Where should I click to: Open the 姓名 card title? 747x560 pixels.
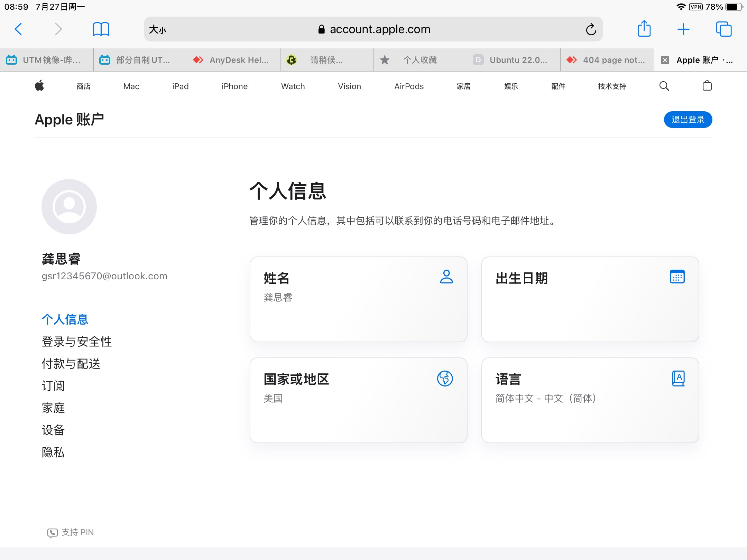coord(276,278)
